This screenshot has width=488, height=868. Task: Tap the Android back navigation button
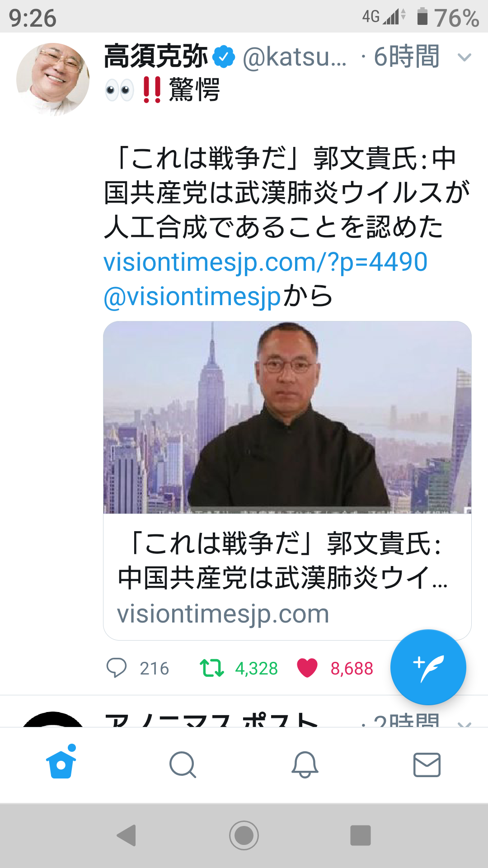pyautogui.click(x=127, y=835)
